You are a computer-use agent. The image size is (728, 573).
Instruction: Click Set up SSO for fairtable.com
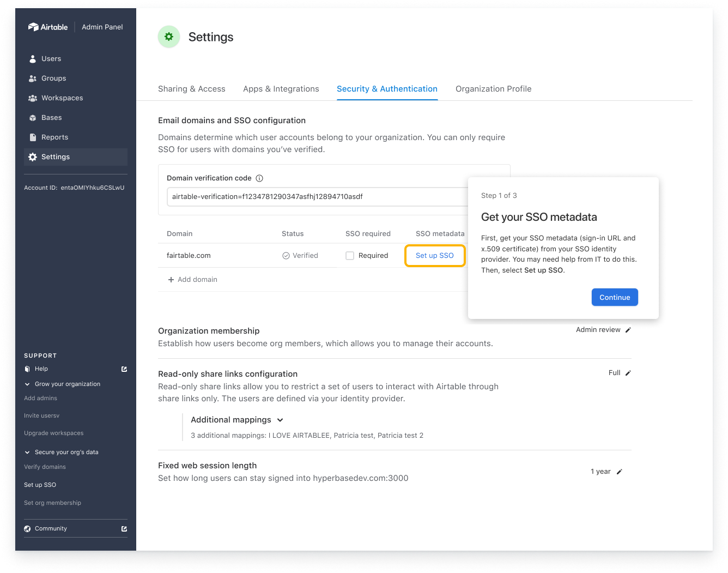point(435,255)
